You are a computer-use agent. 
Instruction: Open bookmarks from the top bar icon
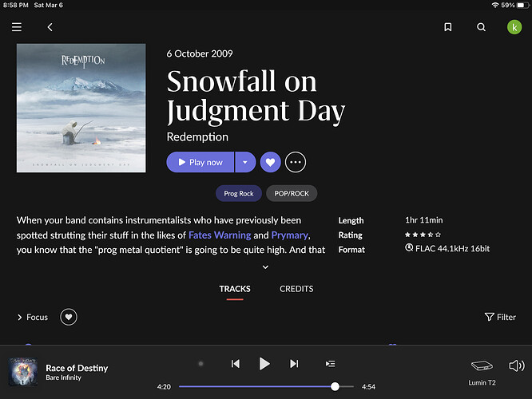(448, 27)
